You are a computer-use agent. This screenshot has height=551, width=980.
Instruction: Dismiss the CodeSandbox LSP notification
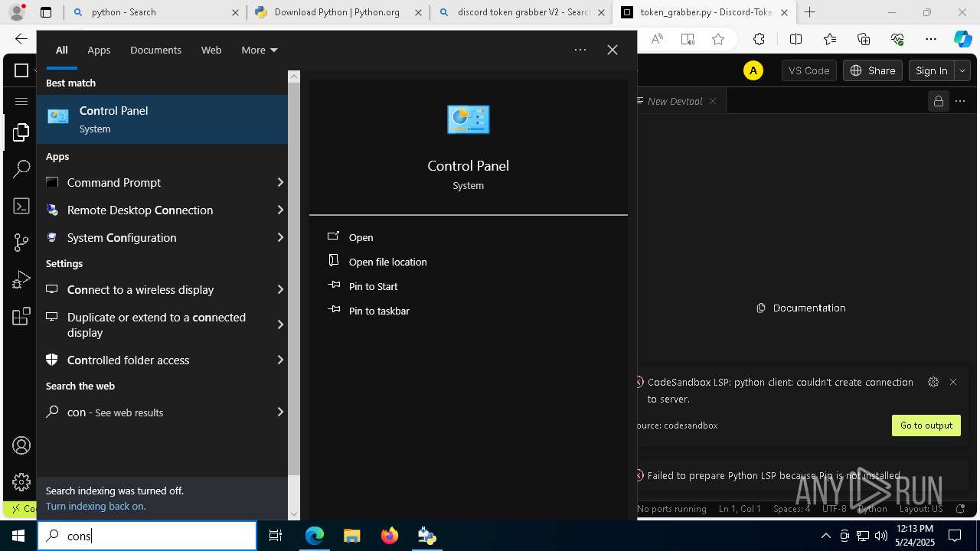[953, 382]
